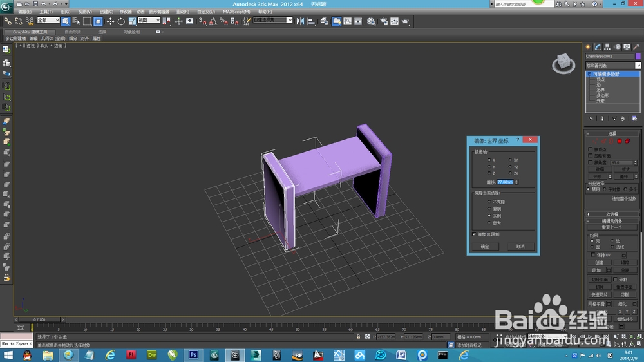Open the 工具(T) menu
The width and height of the screenshot is (644, 362).
(46, 12)
